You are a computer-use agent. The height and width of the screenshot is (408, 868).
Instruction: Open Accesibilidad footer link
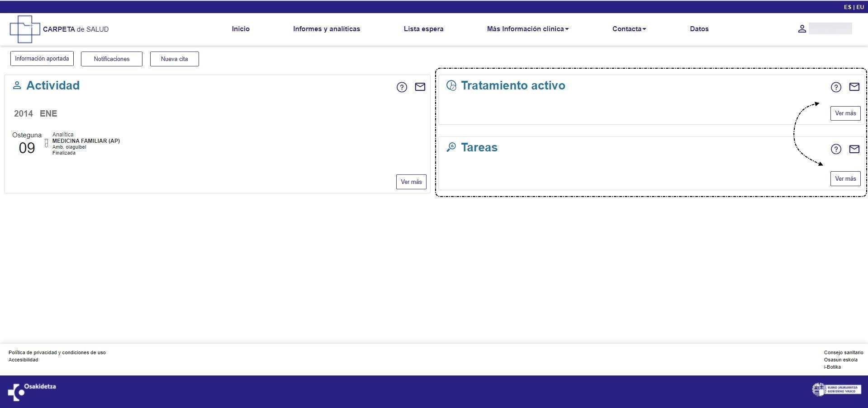coord(24,360)
